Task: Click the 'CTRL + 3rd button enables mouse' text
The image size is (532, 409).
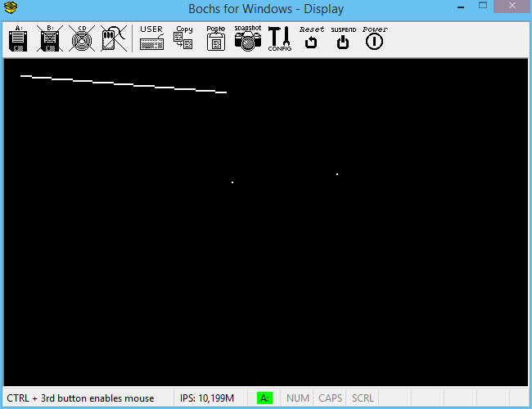Action: 80,398
